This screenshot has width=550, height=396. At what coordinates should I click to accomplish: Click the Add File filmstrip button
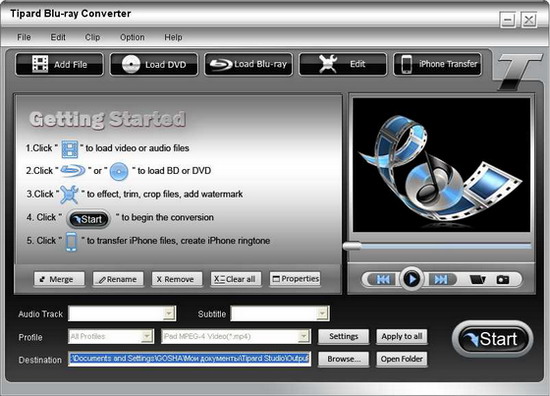tap(60, 64)
